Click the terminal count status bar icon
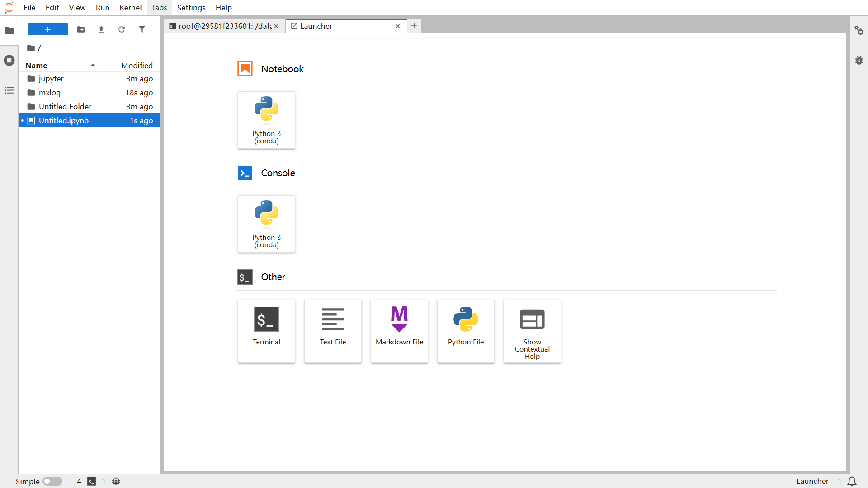Viewport: 868px width, 488px height. (x=91, y=481)
